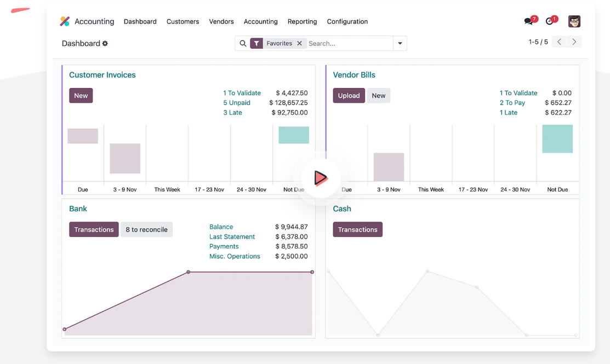Viewport: 610px width, 364px height.
Task: Click the $ 652.27 to pay amount
Action: tap(558, 103)
